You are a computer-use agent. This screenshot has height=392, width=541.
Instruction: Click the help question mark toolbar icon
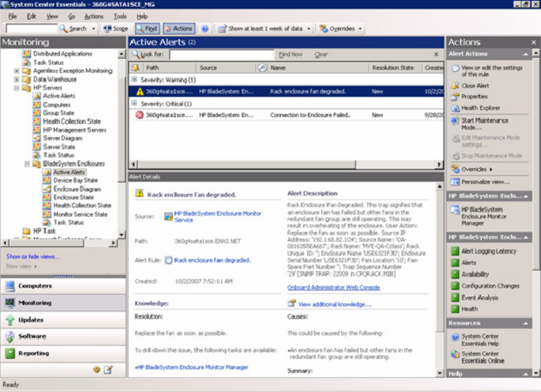205,28
